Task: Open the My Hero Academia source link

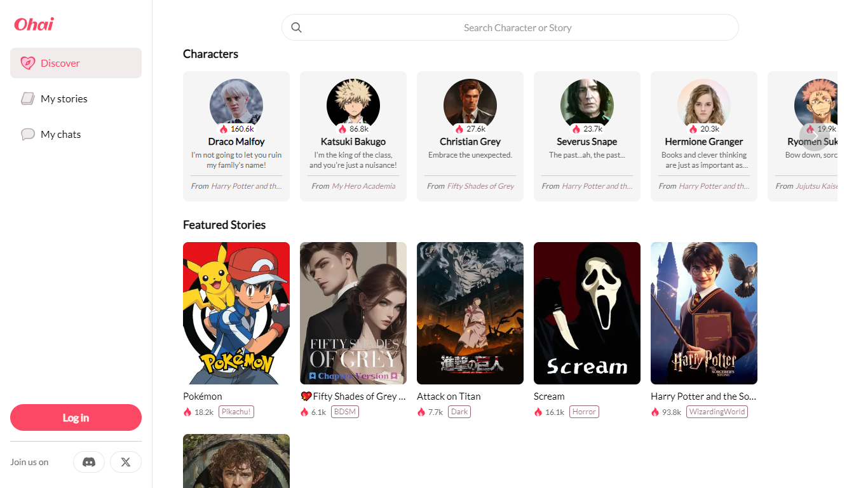Action: pyautogui.click(x=363, y=186)
